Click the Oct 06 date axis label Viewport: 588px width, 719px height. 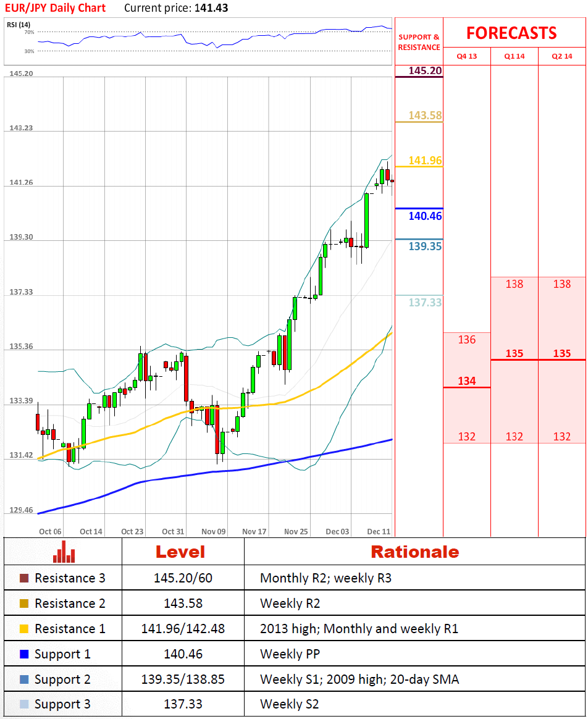pyautogui.click(x=50, y=531)
